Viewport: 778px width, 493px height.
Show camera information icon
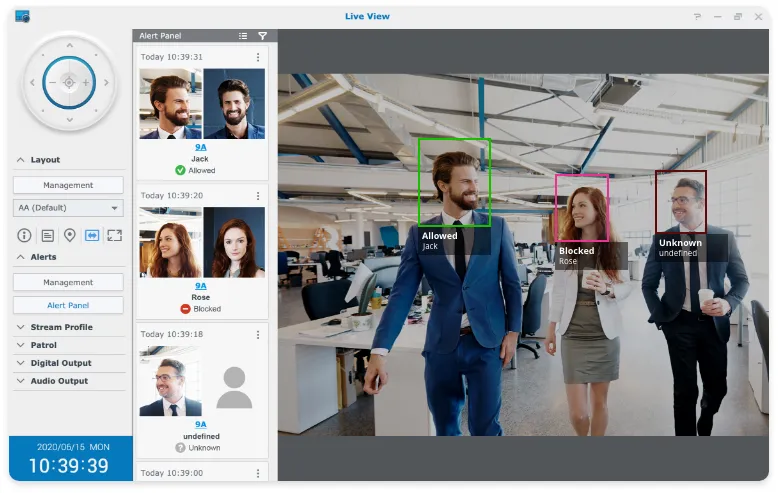pyautogui.click(x=25, y=236)
